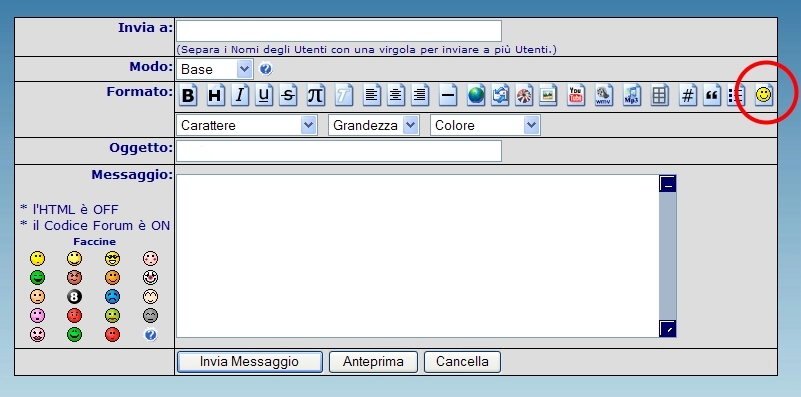This screenshot has width=801, height=397.
Task: Insert an MP3 audio file
Action: pos(632,95)
